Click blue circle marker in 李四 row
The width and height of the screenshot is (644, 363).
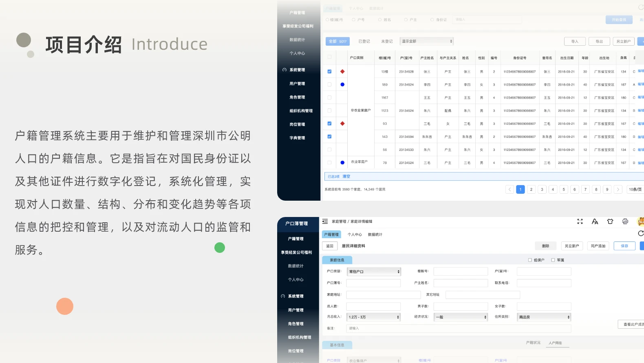coord(342,84)
